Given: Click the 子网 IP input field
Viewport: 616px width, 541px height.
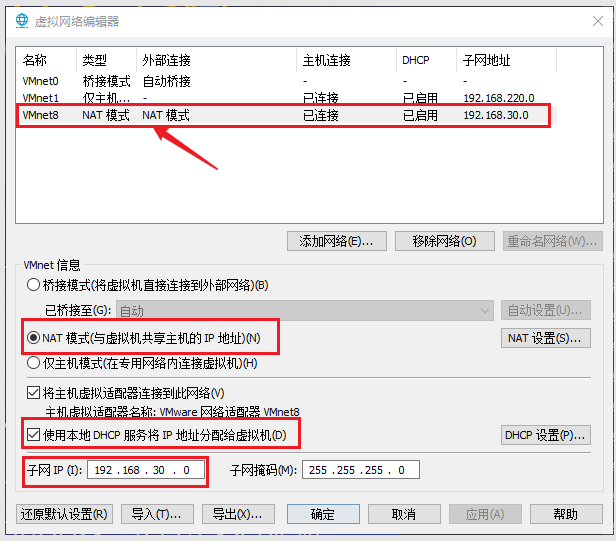Looking at the screenshot, I should [x=146, y=470].
